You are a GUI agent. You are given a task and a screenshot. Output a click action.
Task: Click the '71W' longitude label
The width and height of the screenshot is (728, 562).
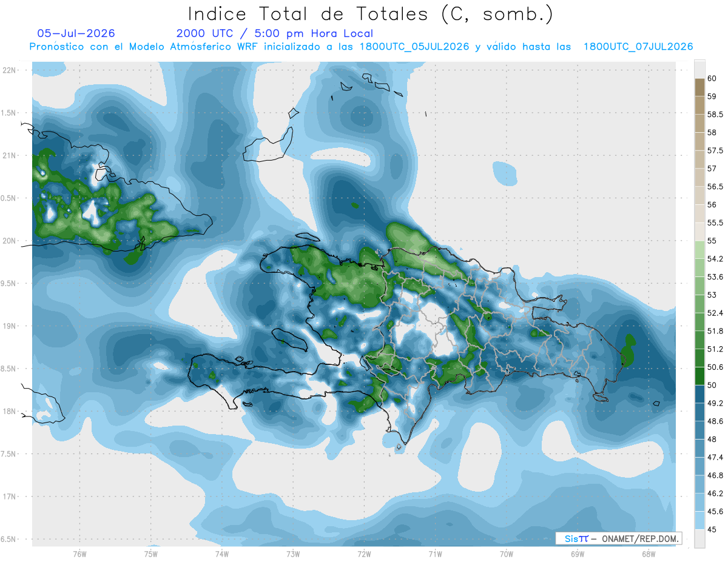[x=435, y=554]
